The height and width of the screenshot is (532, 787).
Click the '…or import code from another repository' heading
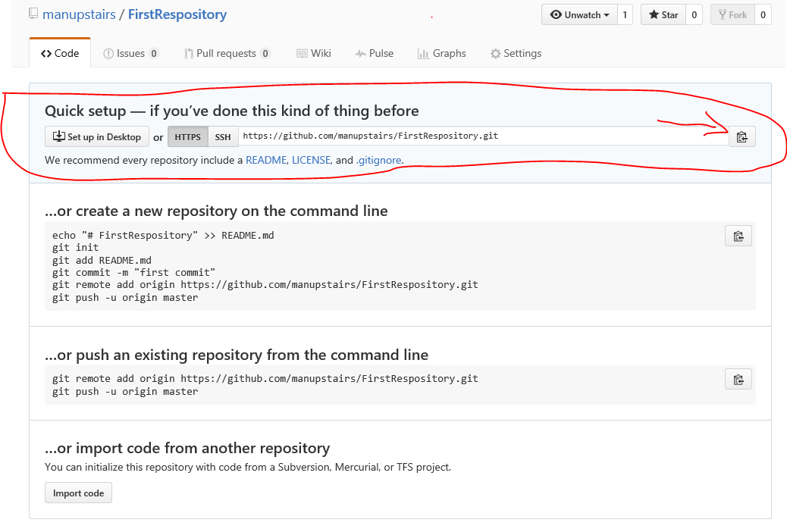tap(187, 448)
